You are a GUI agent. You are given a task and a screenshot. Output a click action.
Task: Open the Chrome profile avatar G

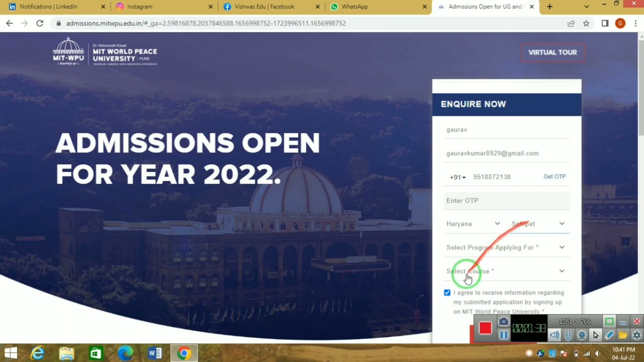pos(620,23)
